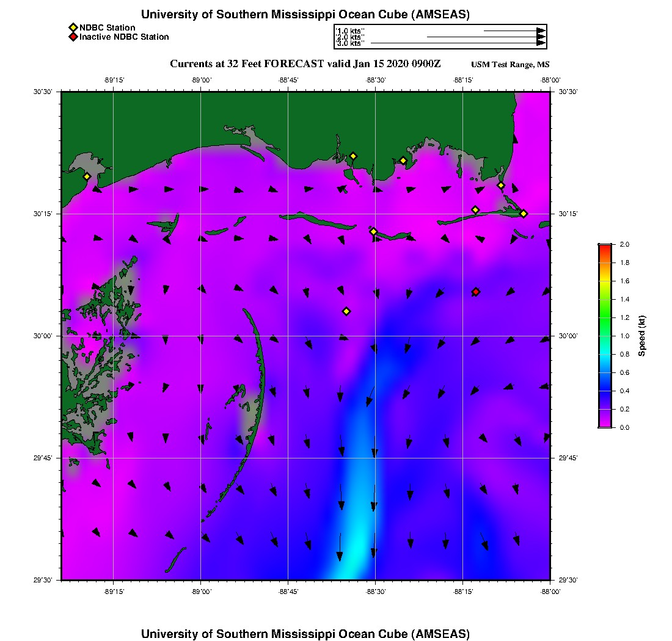Click the 29°45' latitude label on the right axis
The width and height of the screenshot is (672, 641).
pyautogui.click(x=568, y=458)
